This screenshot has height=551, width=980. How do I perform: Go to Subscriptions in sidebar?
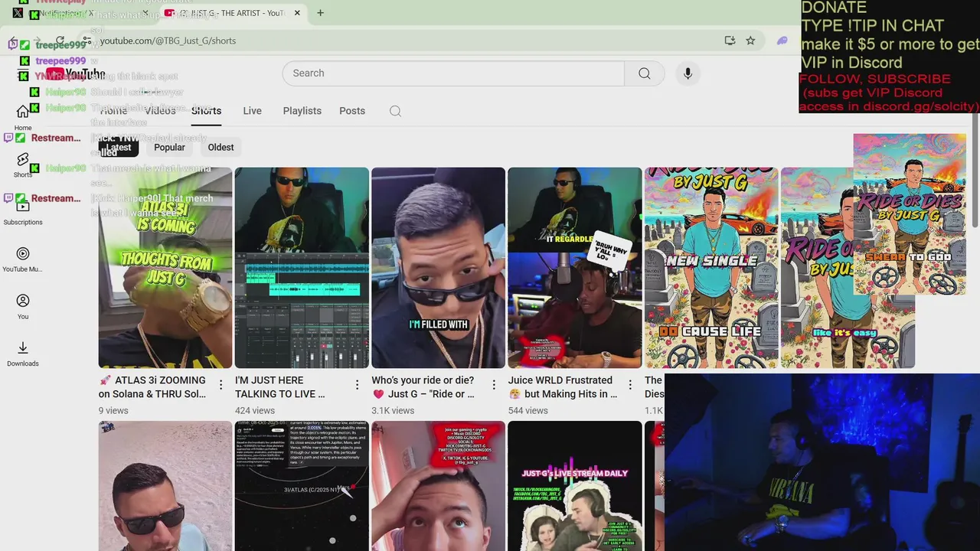23,212
